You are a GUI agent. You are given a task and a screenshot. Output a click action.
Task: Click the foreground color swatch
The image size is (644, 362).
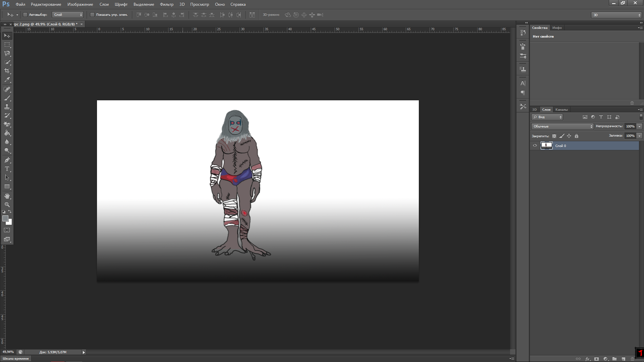click(5, 218)
